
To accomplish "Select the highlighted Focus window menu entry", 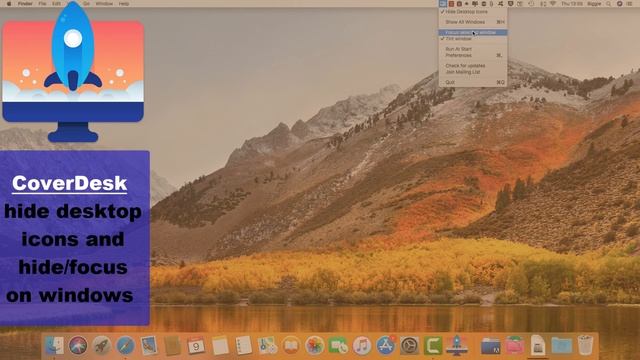I will pyautogui.click(x=473, y=32).
